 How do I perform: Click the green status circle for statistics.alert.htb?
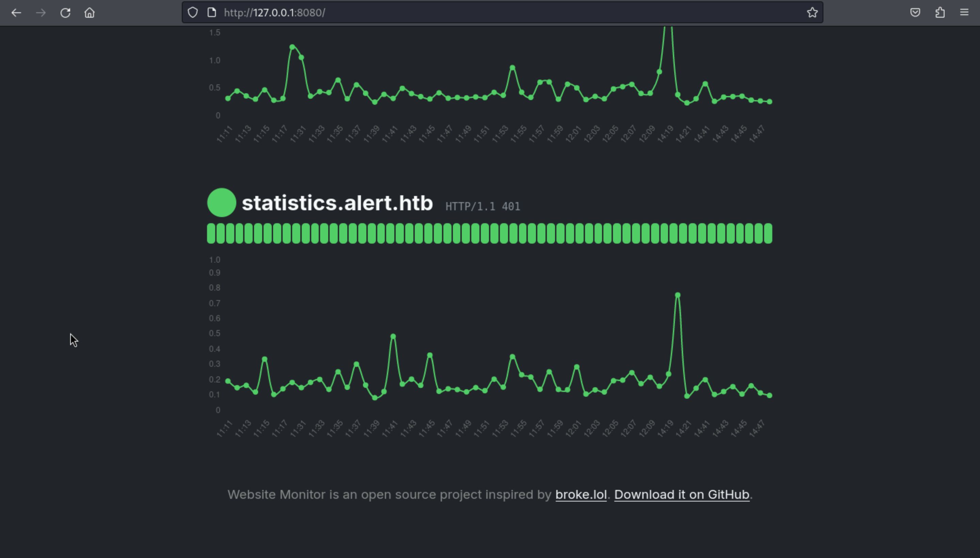tap(221, 203)
